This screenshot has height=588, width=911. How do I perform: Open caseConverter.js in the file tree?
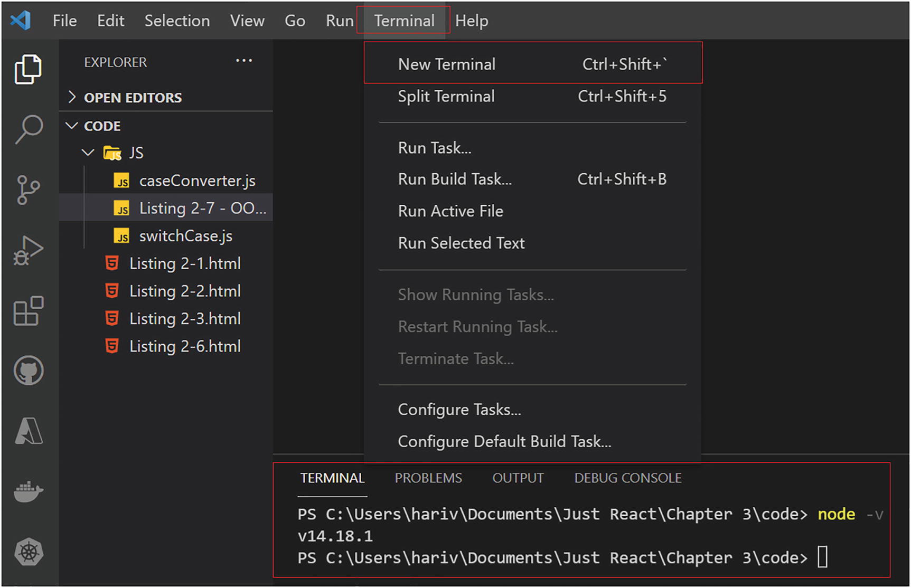point(197,181)
